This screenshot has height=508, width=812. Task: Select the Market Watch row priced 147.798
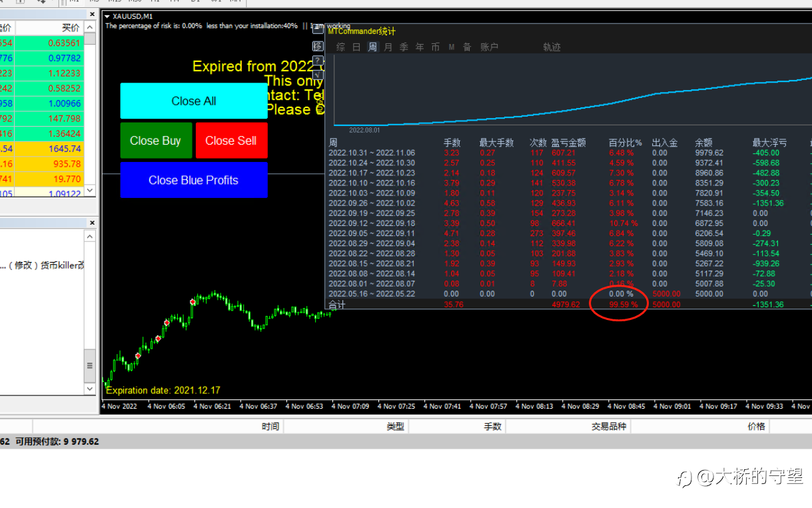click(x=41, y=119)
